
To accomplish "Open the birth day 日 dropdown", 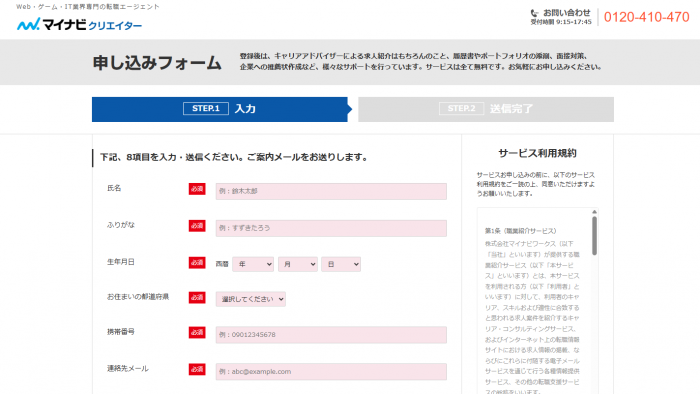I will click(x=341, y=264).
